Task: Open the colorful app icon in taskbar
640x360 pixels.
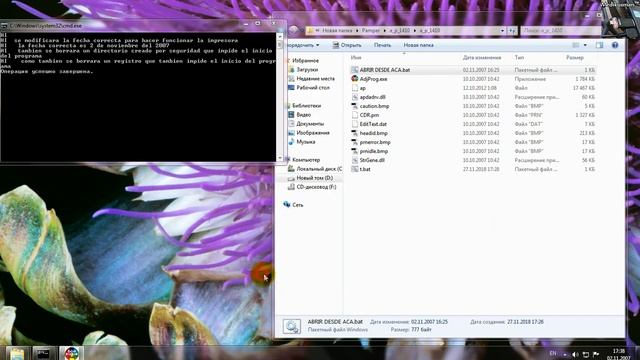Action: [x=71, y=353]
